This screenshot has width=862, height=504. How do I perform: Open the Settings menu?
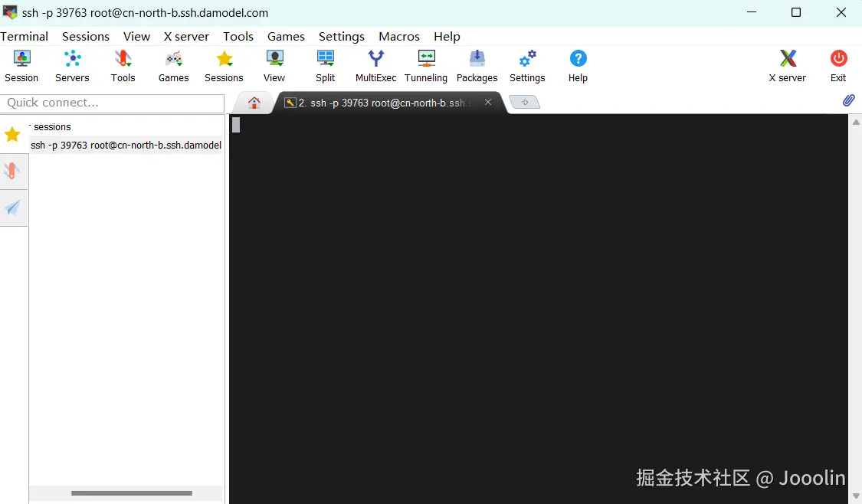click(342, 36)
